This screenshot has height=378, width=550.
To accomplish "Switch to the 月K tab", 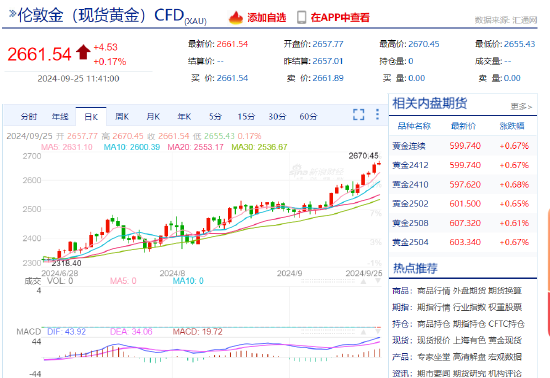I will click(153, 116).
